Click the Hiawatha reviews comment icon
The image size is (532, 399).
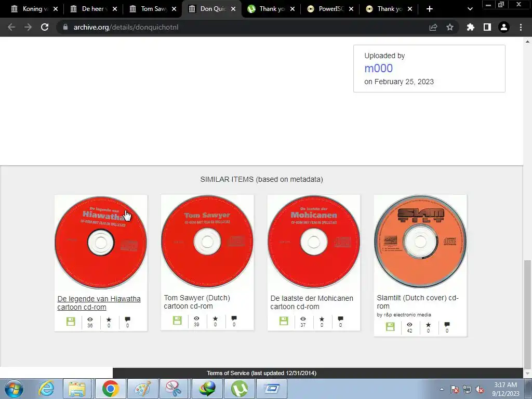[x=128, y=320]
